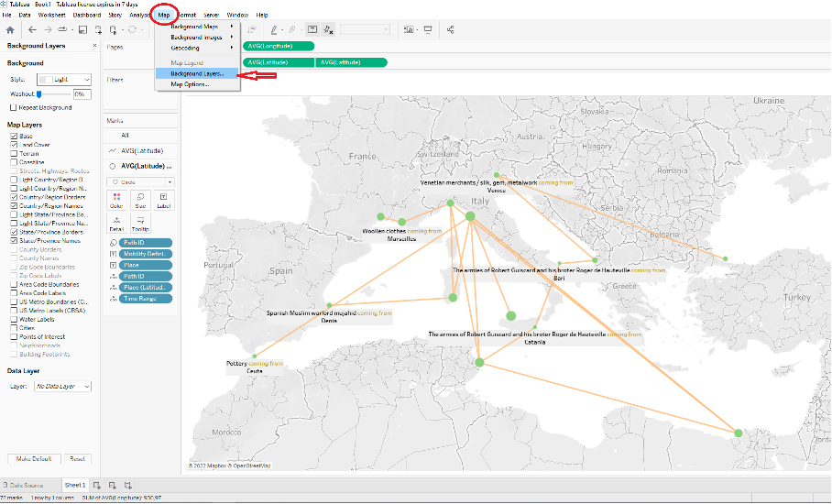Click the New Story tab icon
Viewport: 832px width, 504px height.
[x=128, y=485]
